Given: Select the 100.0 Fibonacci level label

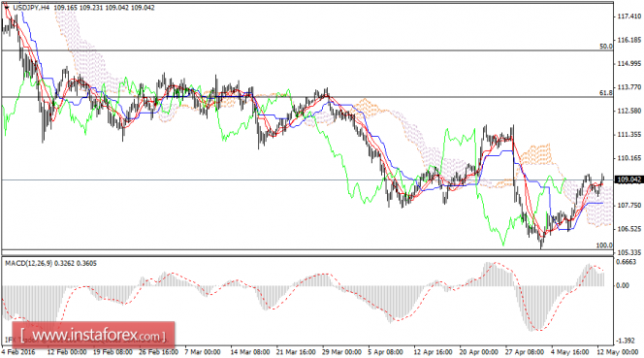Looking at the screenshot, I should [x=604, y=245].
